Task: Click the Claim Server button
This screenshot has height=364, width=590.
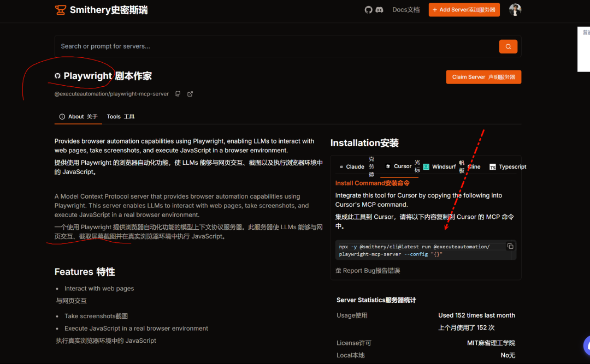Action: (x=483, y=77)
